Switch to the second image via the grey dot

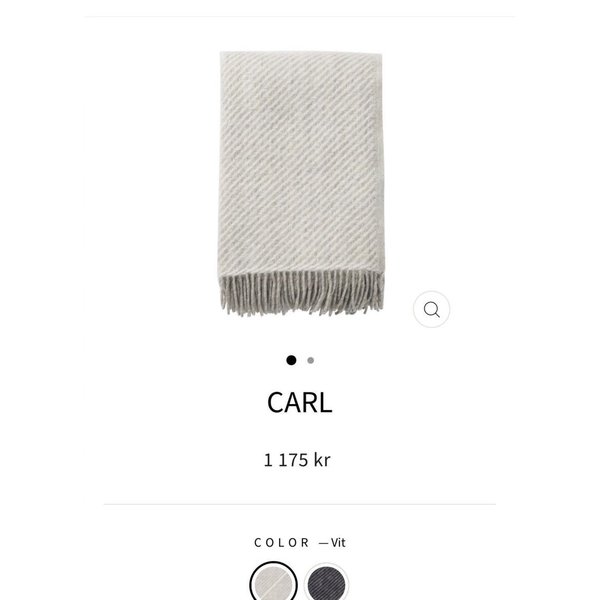tap(311, 360)
